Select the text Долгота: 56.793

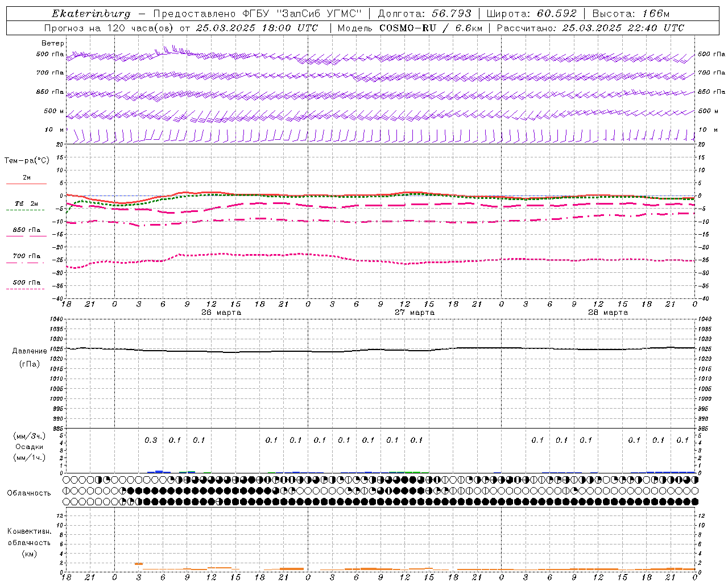point(424,14)
